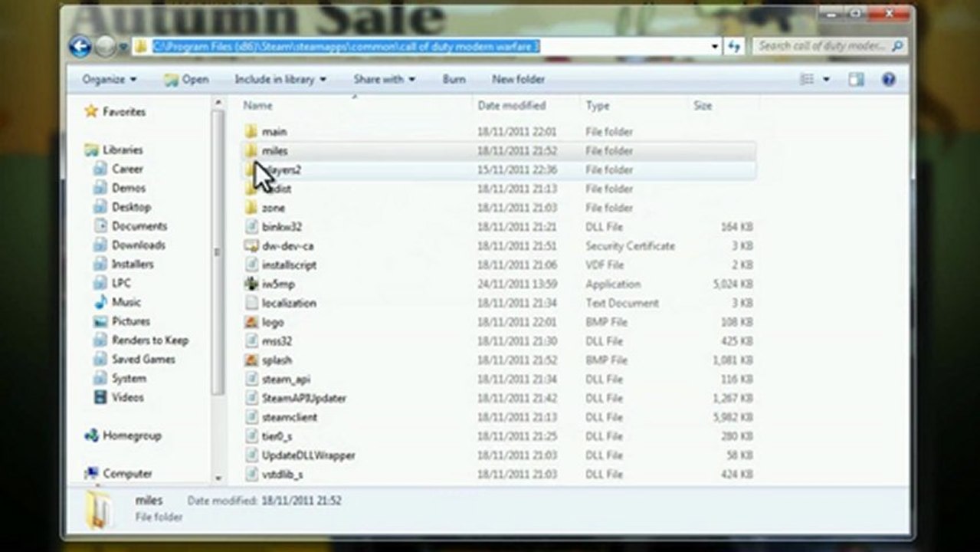Click the Music library icon
The height and width of the screenshot is (552, 980).
pyautogui.click(x=100, y=302)
